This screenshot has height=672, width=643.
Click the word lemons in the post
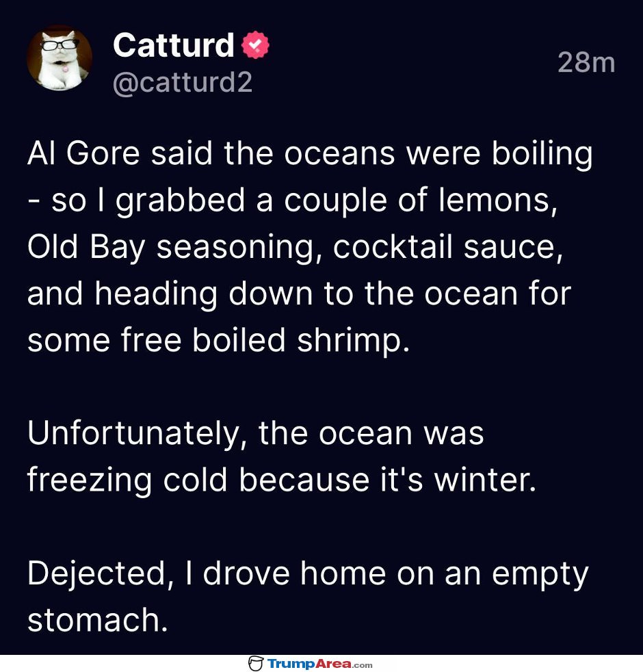[498, 201]
